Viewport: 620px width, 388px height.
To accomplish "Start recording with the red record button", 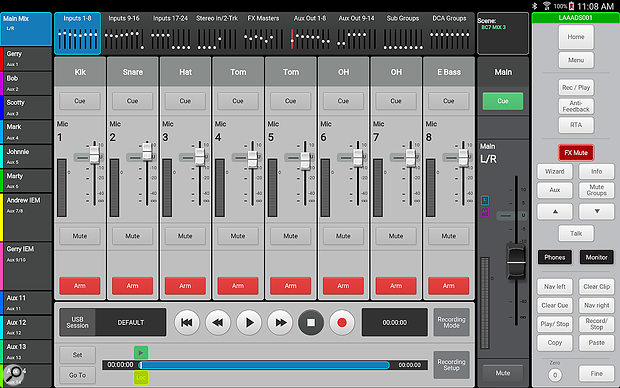I will 342,323.
